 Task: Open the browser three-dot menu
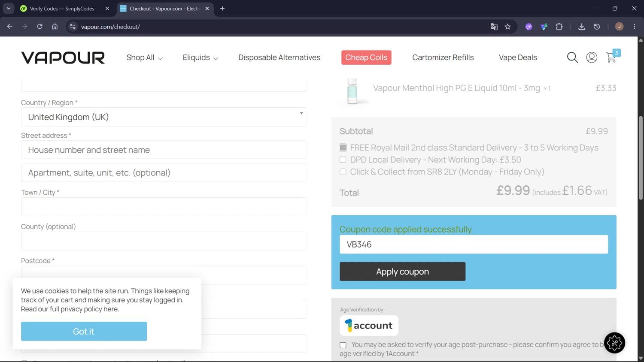click(635, 27)
